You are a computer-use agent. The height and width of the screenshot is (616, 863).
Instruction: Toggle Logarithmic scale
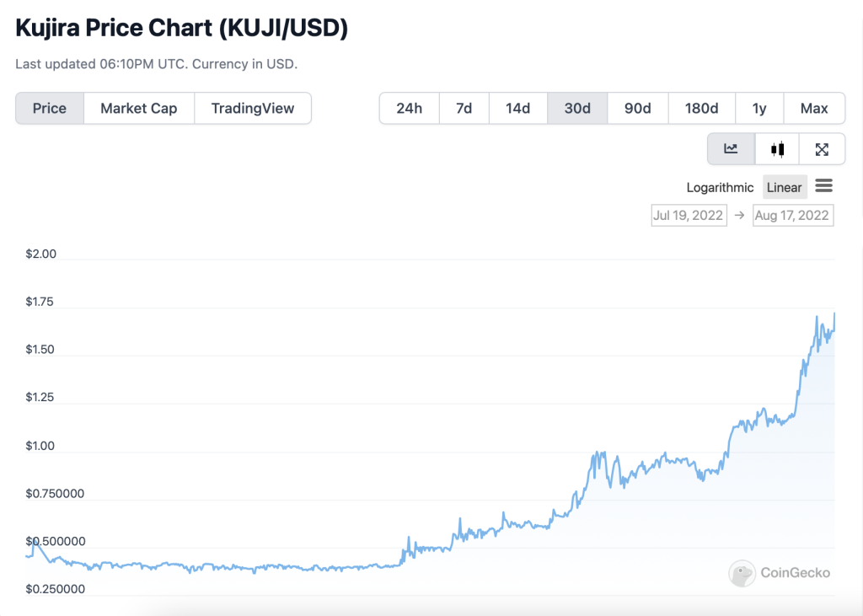click(720, 187)
